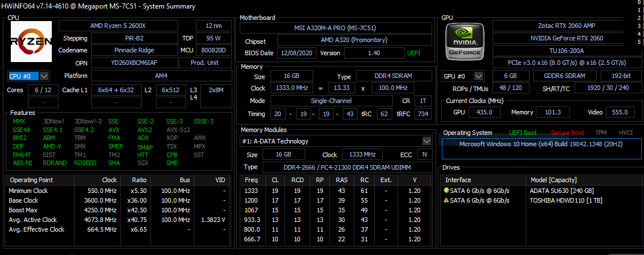Click the PCIe v3.0 x16 link value

pos(567,63)
